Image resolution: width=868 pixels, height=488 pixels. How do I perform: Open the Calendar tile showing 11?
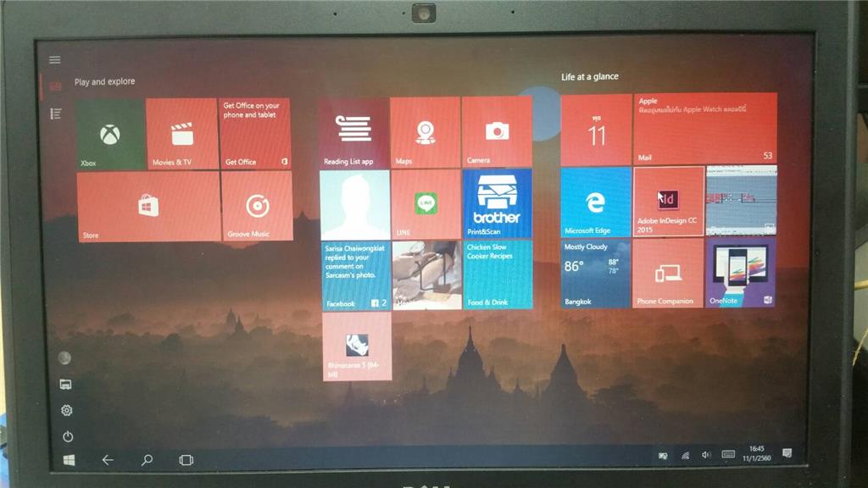click(596, 130)
